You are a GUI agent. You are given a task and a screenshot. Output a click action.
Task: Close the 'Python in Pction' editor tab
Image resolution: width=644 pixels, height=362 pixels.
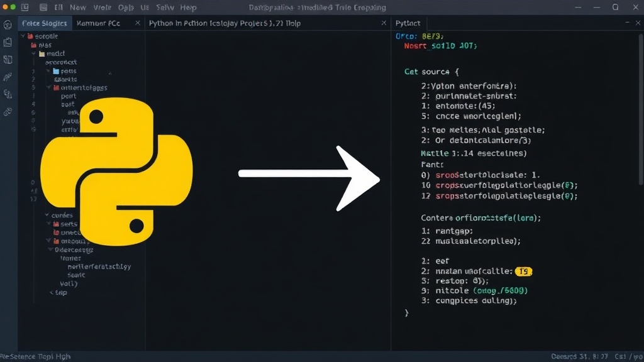pos(384,23)
